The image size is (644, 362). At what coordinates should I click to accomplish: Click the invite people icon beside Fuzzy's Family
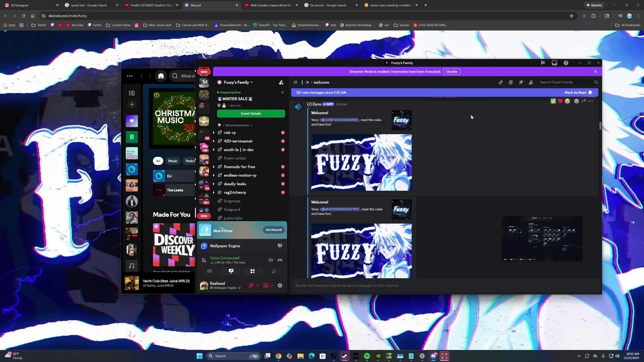click(281, 82)
